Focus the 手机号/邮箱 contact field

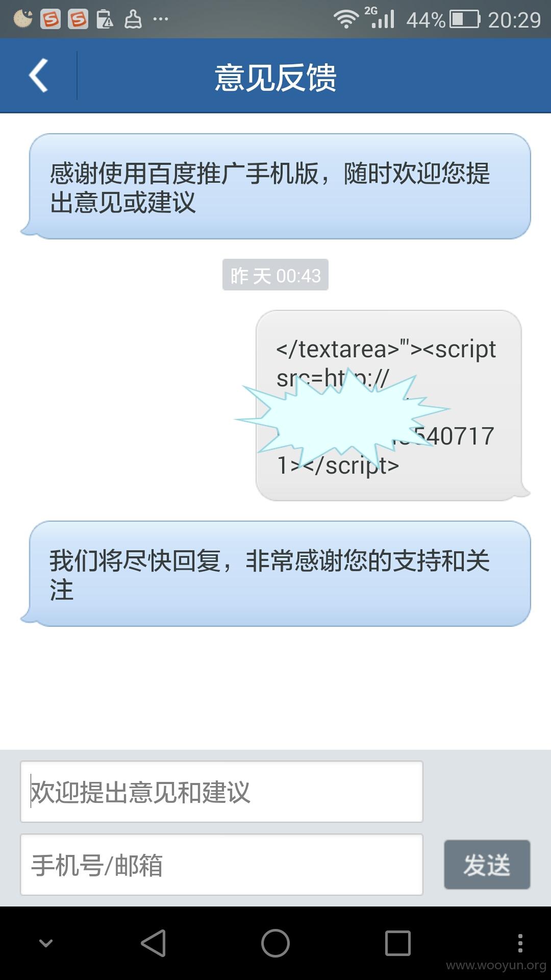(x=221, y=865)
